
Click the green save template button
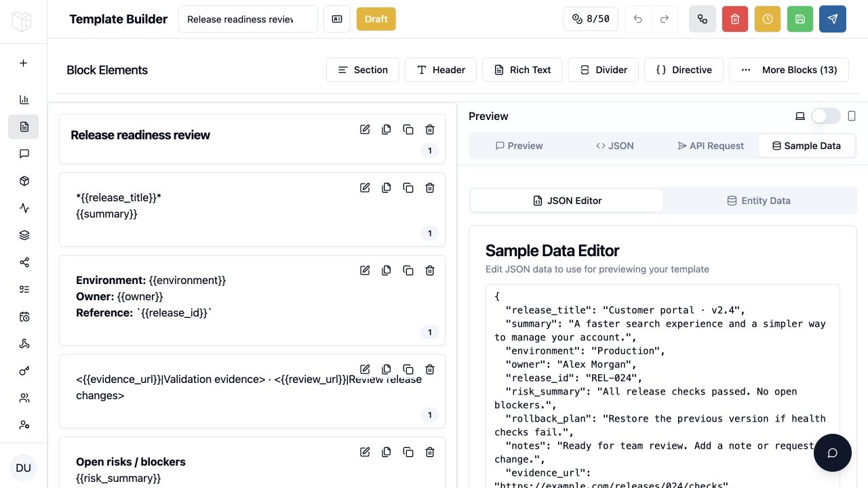[800, 19]
